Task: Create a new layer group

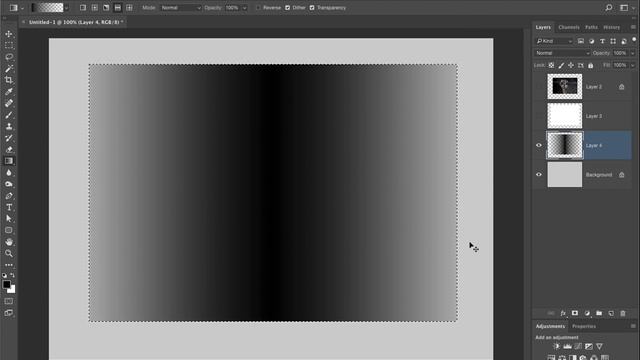Action: pyautogui.click(x=599, y=313)
